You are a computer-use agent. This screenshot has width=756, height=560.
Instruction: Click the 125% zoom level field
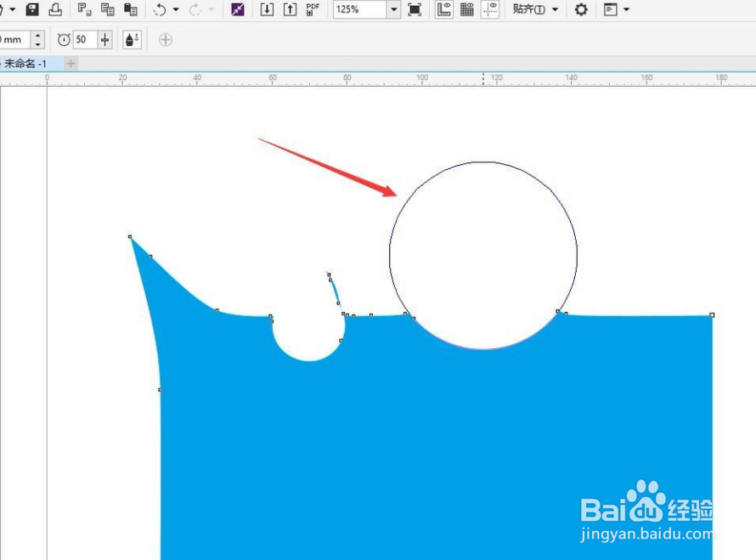coord(359,9)
